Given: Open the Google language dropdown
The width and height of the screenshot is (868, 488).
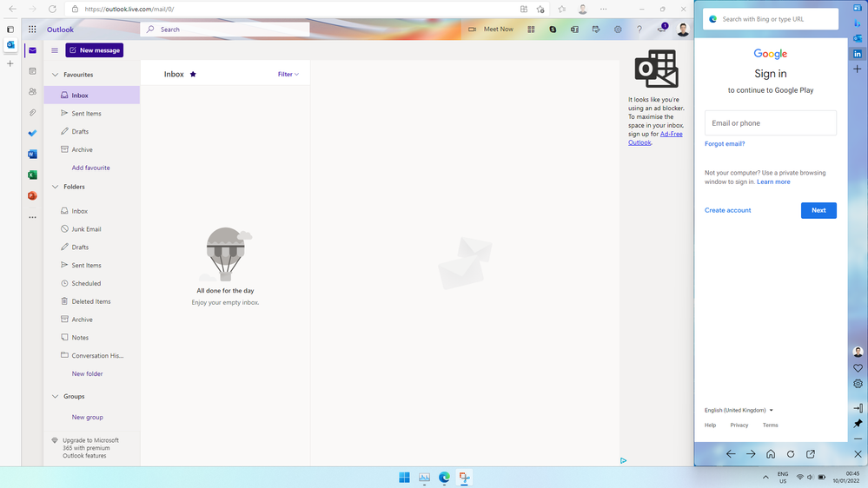Looking at the screenshot, I should [x=739, y=410].
